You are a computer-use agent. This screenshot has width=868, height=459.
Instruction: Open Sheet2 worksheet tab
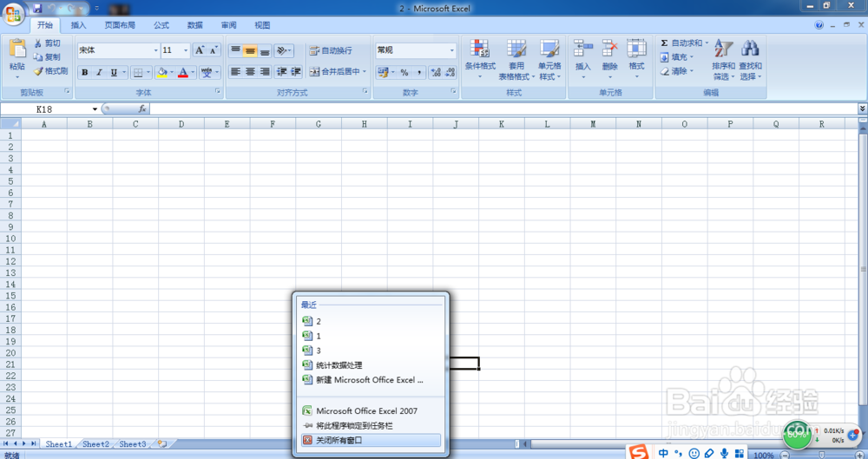click(95, 444)
